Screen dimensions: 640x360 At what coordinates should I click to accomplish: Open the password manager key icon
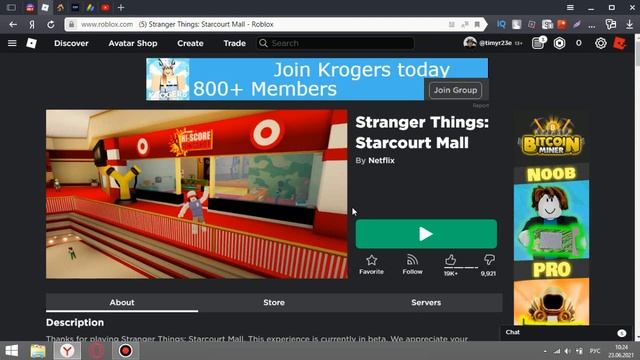pyautogui.click(x=611, y=24)
